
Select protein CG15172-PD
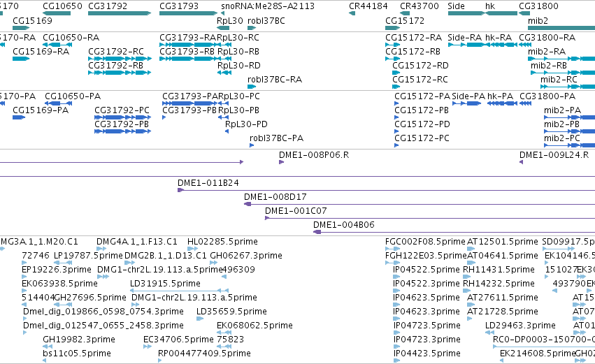422,124
